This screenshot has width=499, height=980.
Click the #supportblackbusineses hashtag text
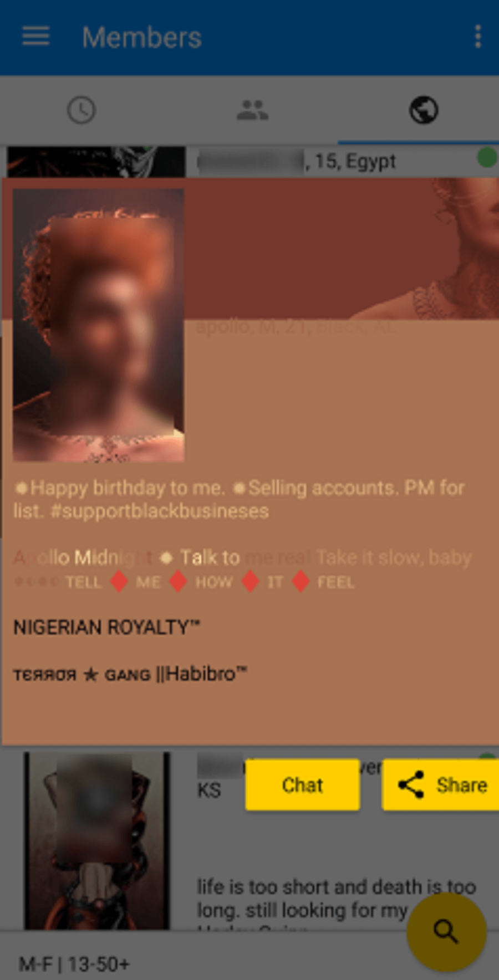[160, 511]
